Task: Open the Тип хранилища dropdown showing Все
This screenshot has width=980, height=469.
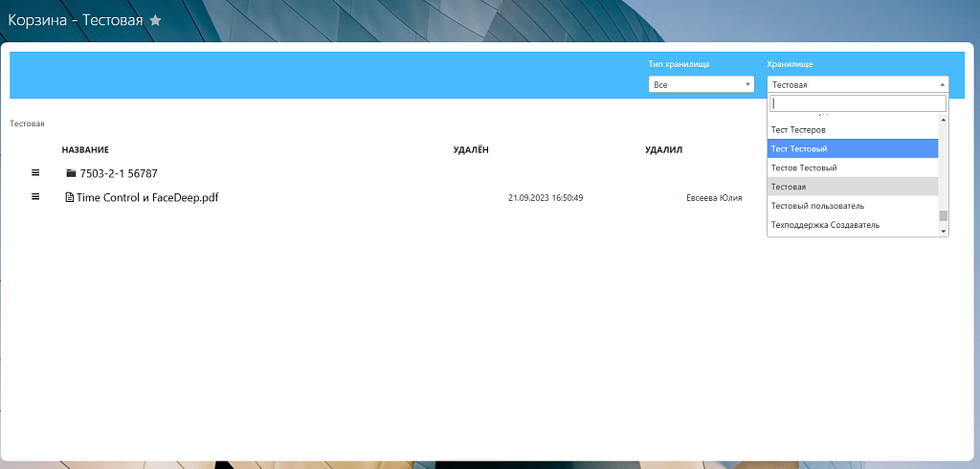Action: click(702, 84)
